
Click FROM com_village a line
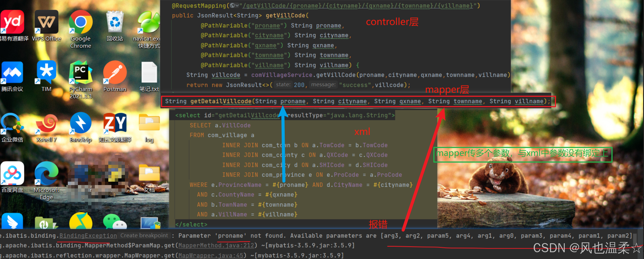point(222,135)
